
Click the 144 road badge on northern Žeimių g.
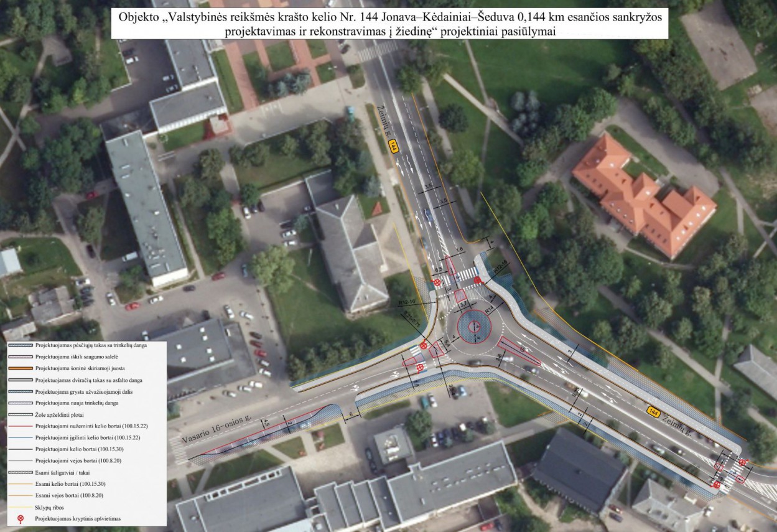393,146
